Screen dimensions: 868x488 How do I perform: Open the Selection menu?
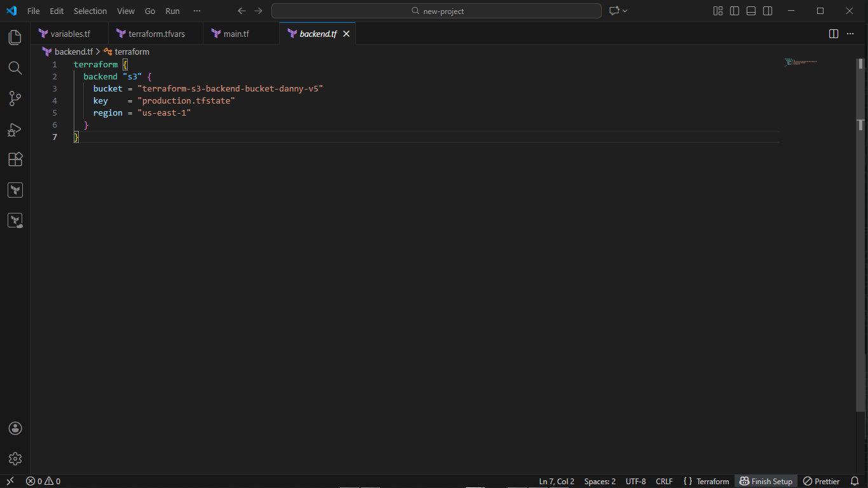[x=90, y=11]
